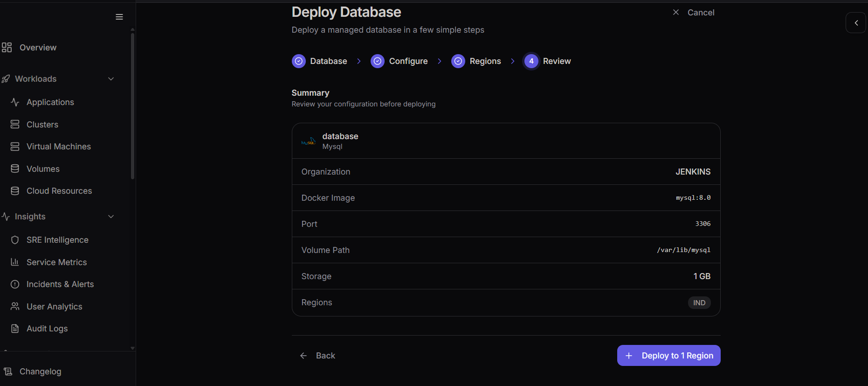Click the Applications activity icon

click(15, 102)
